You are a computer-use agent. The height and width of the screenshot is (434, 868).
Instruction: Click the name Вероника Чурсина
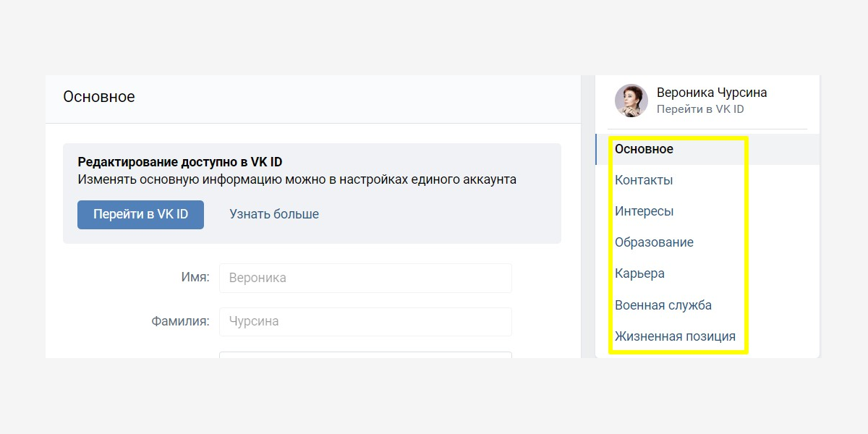pyautogui.click(x=711, y=93)
